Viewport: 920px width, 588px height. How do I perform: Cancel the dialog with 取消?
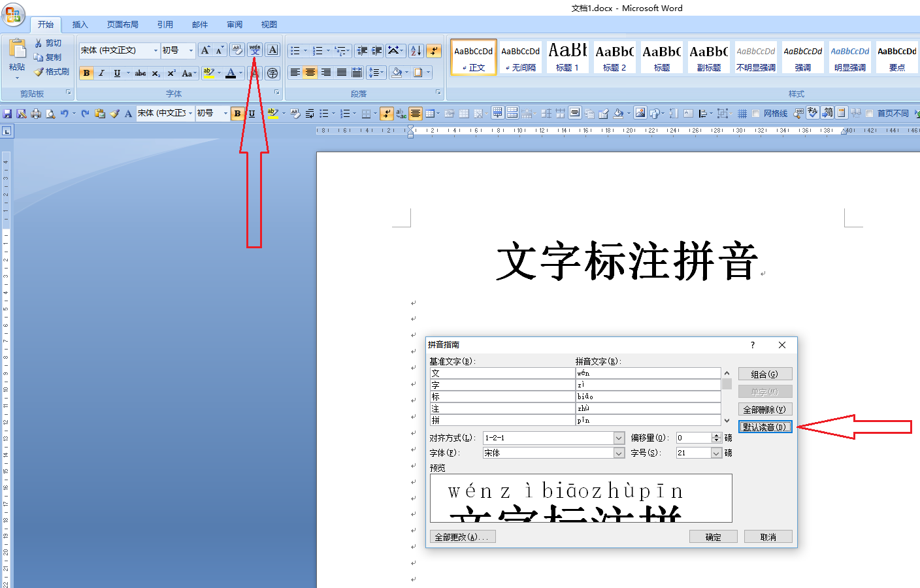click(768, 537)
